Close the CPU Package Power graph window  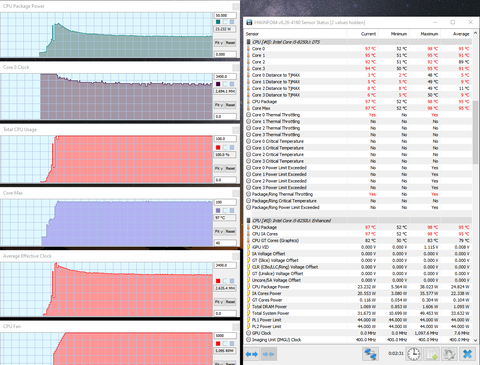tap(235, 7)
